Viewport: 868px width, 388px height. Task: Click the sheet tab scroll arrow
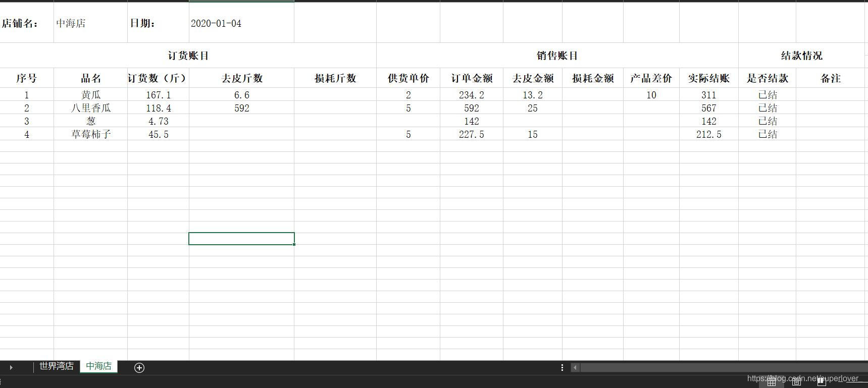[x=11, y=368]
